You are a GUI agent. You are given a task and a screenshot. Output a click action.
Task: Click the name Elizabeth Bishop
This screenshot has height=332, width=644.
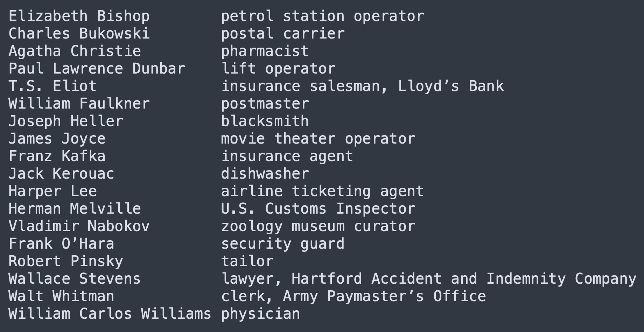[x=79, y=16]
